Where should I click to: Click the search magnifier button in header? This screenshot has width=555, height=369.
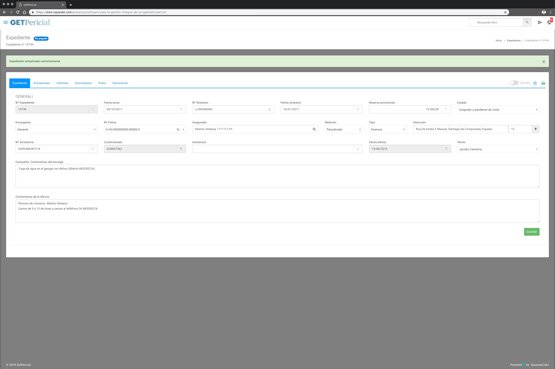point(527,22)
